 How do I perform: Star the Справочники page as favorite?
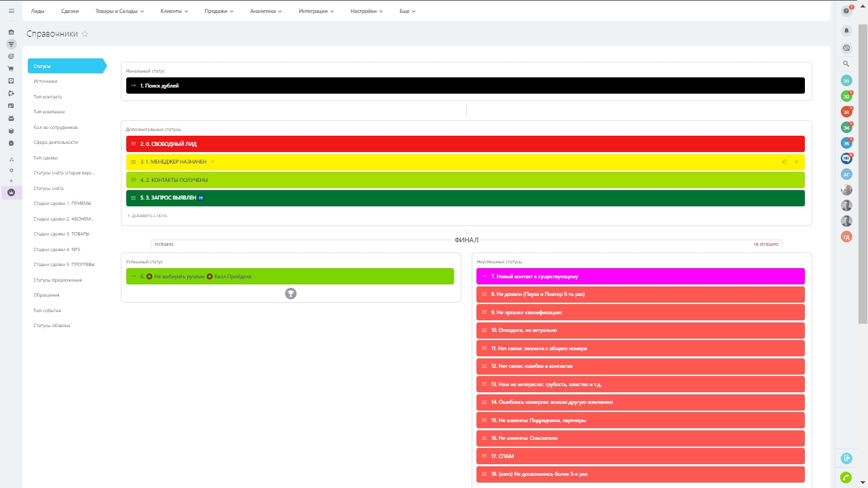coord(85,34)
